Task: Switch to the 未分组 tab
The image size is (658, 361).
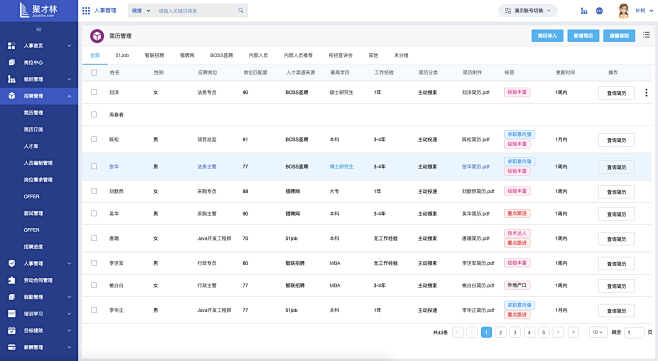Action: 401,55
